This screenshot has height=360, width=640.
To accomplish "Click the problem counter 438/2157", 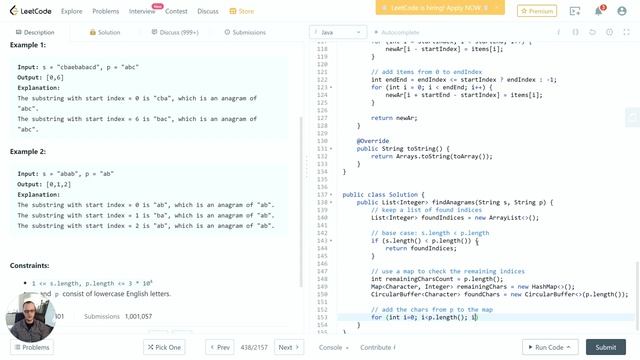I will 254,347.
